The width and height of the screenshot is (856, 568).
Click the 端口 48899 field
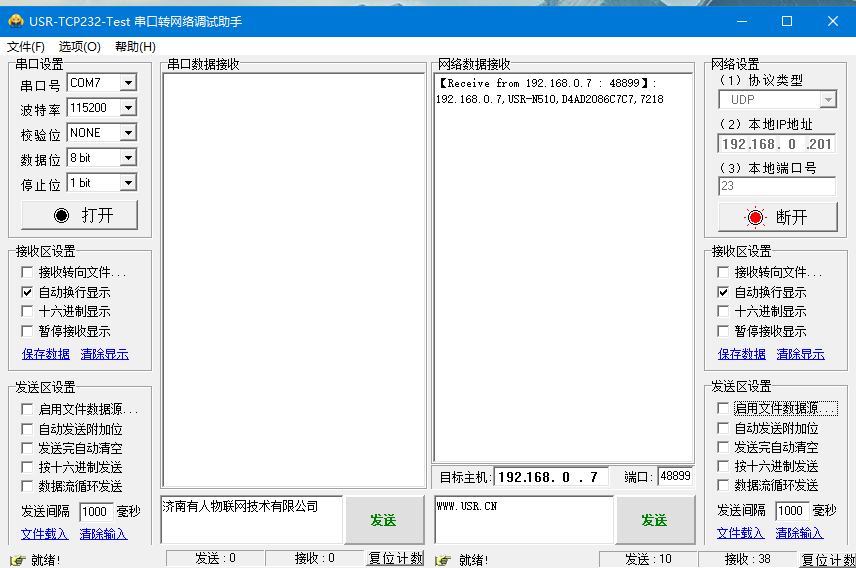pos(675,476)
